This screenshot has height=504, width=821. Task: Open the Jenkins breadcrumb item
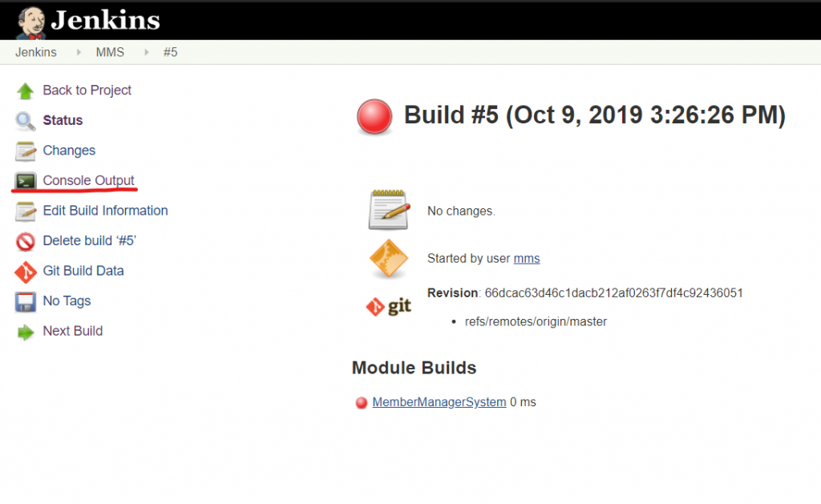[36, 53]
